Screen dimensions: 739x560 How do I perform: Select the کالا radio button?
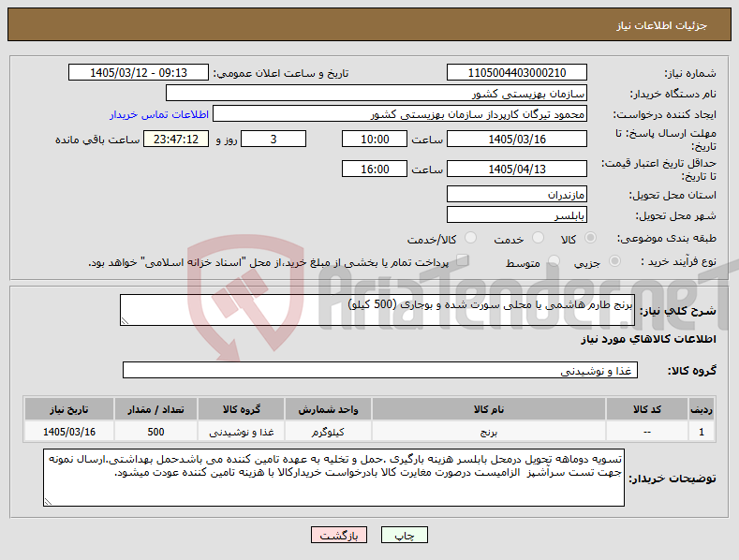590,238
